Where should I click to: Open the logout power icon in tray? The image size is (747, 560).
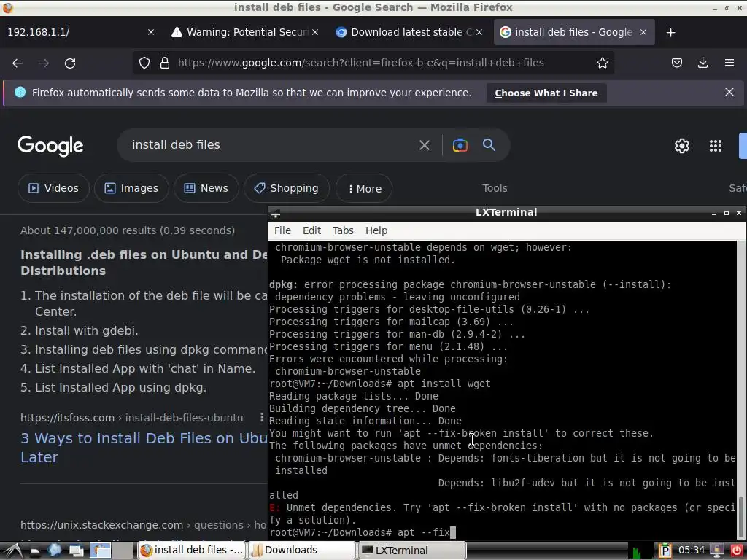pyautogui.click(x=737, y=551)
